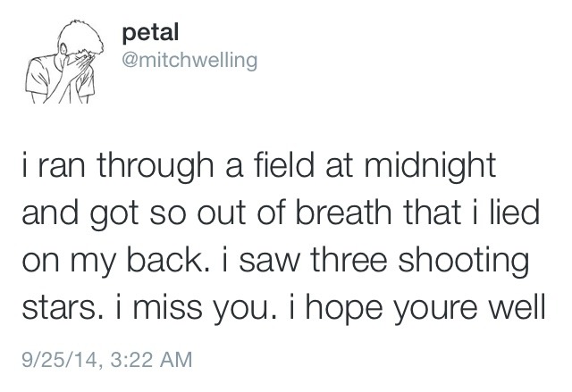Click the 3:22 AM time text

151,360
